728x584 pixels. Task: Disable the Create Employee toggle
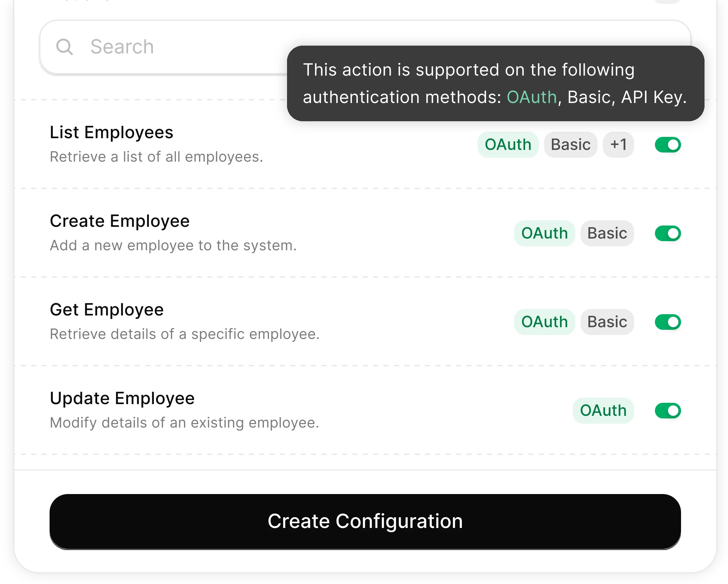[668, 233]
